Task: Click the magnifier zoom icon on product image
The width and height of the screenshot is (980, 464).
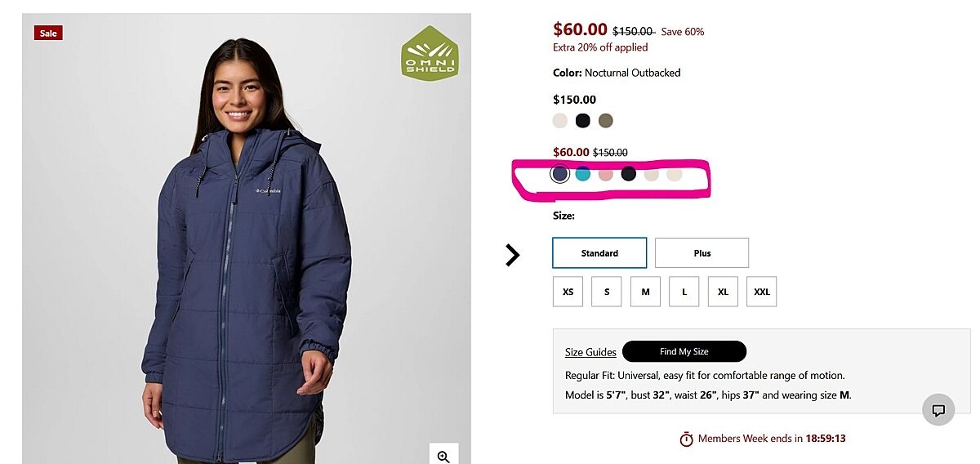Action: click(443, 456)
